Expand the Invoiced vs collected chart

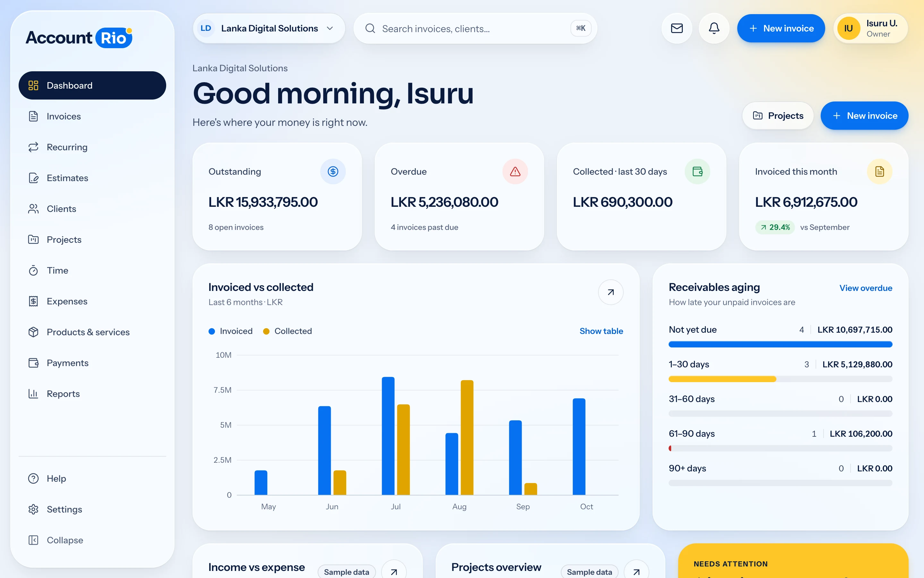tap(611, 292)
